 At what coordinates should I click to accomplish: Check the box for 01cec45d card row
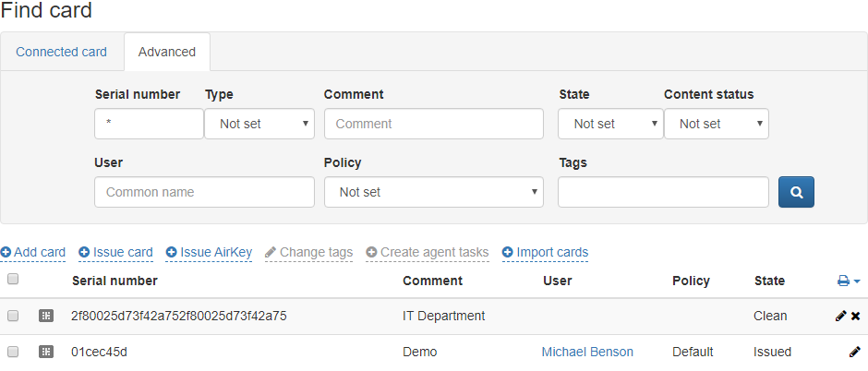click(x=13, y=352)
